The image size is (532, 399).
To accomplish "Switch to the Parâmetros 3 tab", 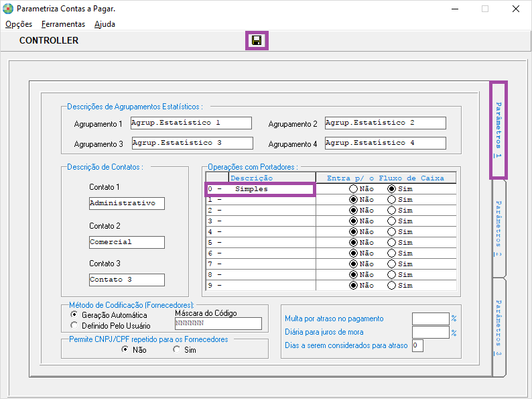I will coord(498,327).
